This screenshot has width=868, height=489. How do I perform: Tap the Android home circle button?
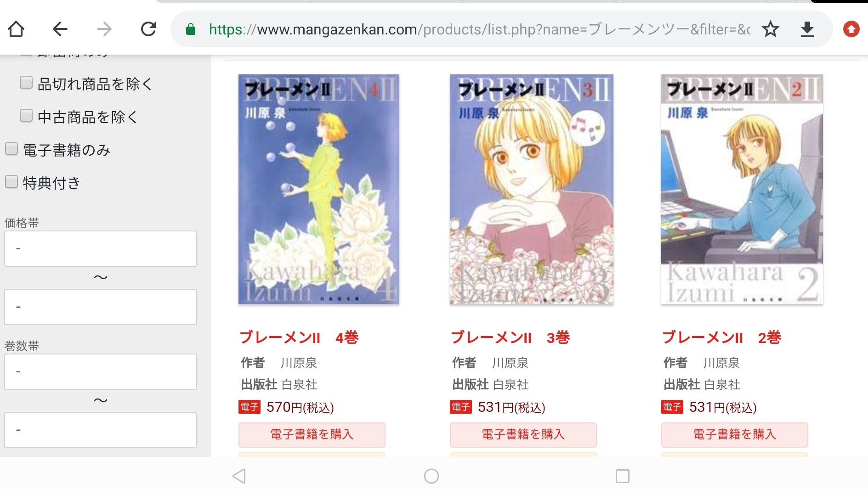point(431,476)
